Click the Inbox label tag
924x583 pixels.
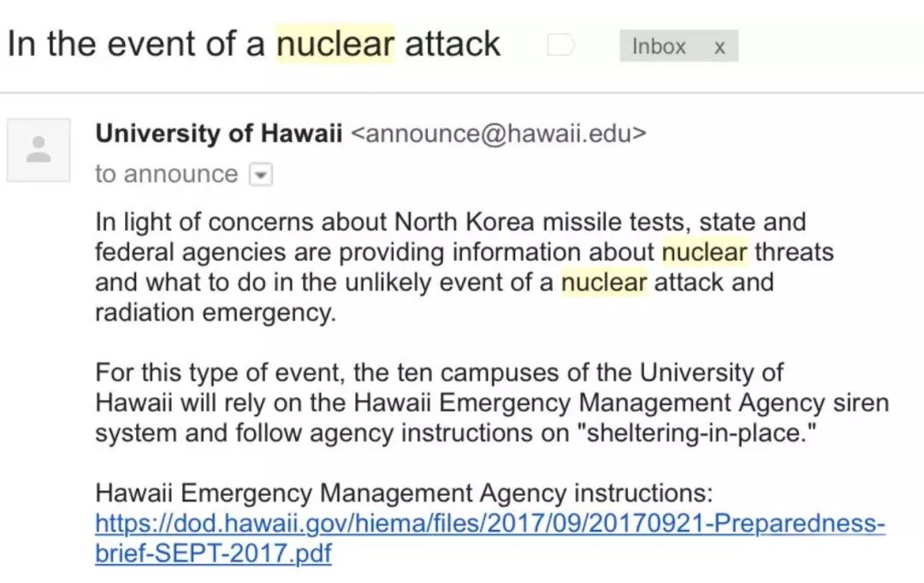pyautogui.click(x=678, y=46)
